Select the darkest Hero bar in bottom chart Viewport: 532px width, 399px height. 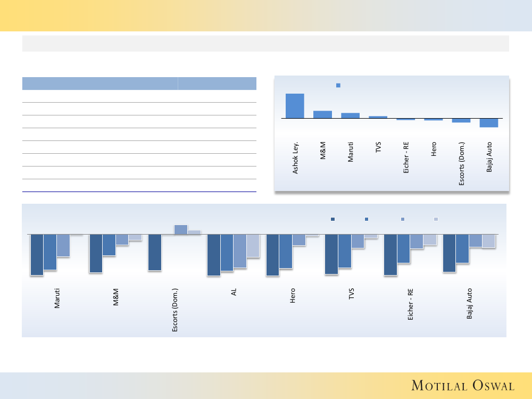click(272, 255)
